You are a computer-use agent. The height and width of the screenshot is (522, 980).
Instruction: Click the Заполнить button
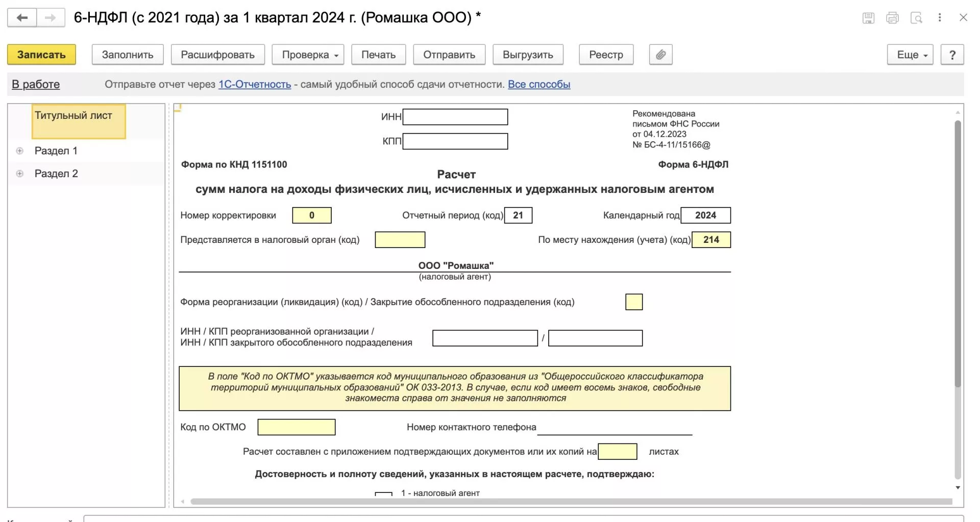click(128, 55)
